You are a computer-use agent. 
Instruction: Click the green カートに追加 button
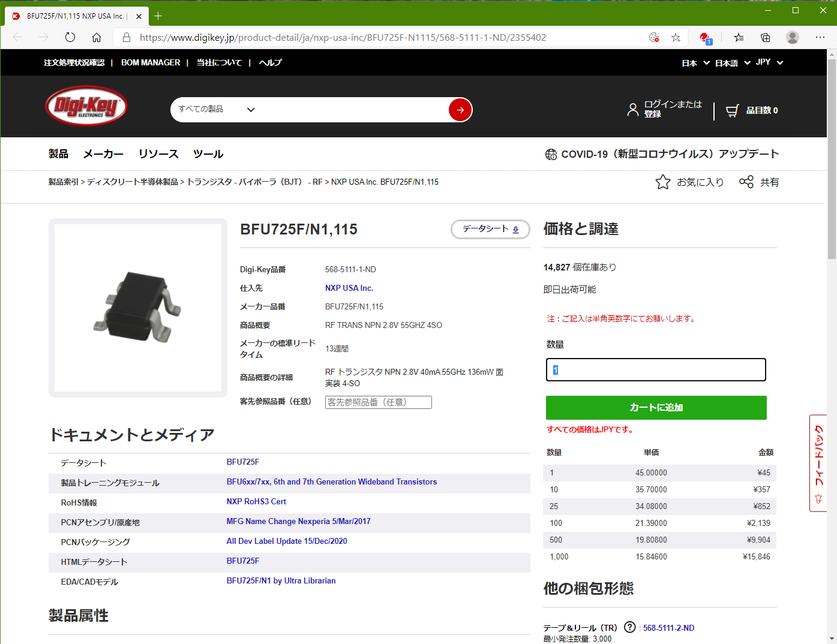tap(656, 408)
